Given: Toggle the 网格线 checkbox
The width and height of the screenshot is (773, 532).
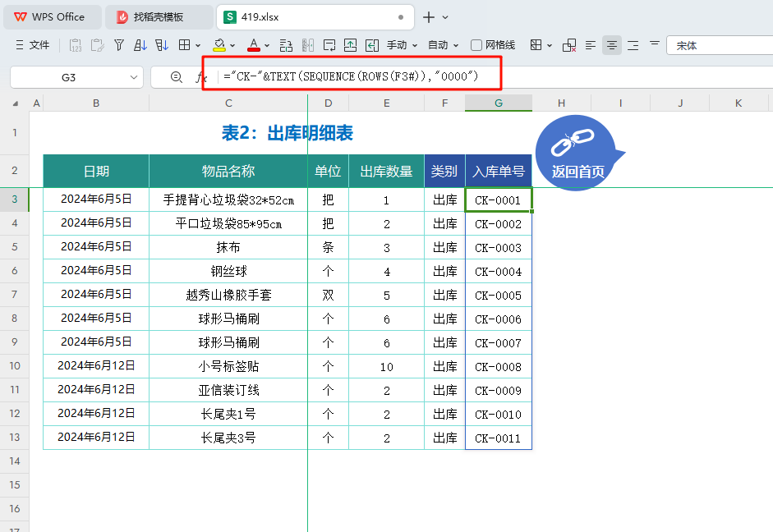Looking at the screenshot, I should [x=476, y=45].
